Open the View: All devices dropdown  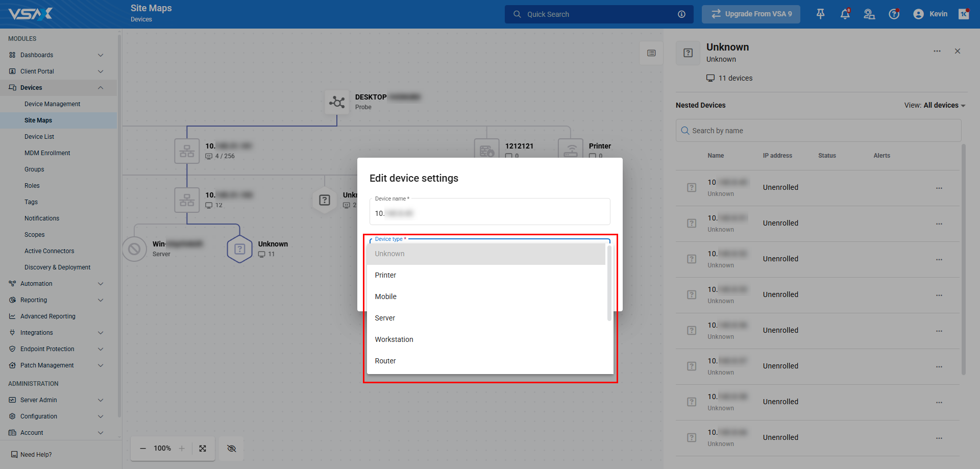[x=935, y=105]
